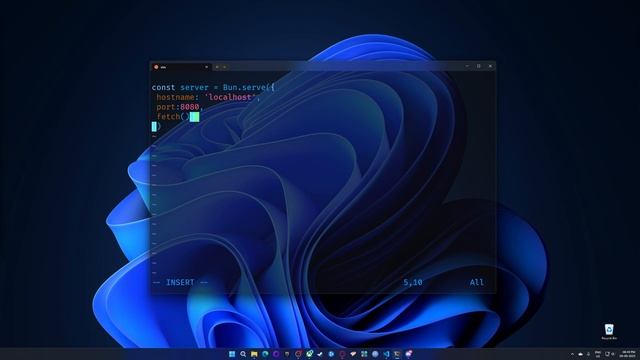The width and height of the screenshot is (640, 360).
Task: Select the vim terminal tab
Action: [181, 67]
